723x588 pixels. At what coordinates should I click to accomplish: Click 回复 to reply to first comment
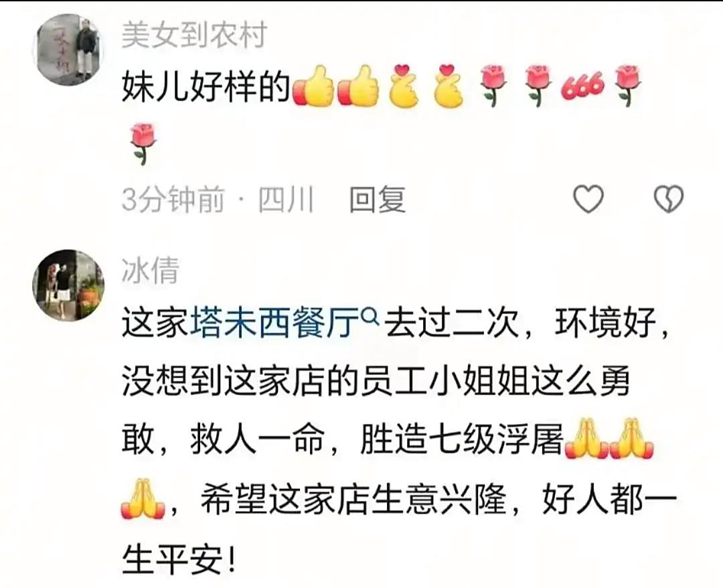click(x=378, y=200)
